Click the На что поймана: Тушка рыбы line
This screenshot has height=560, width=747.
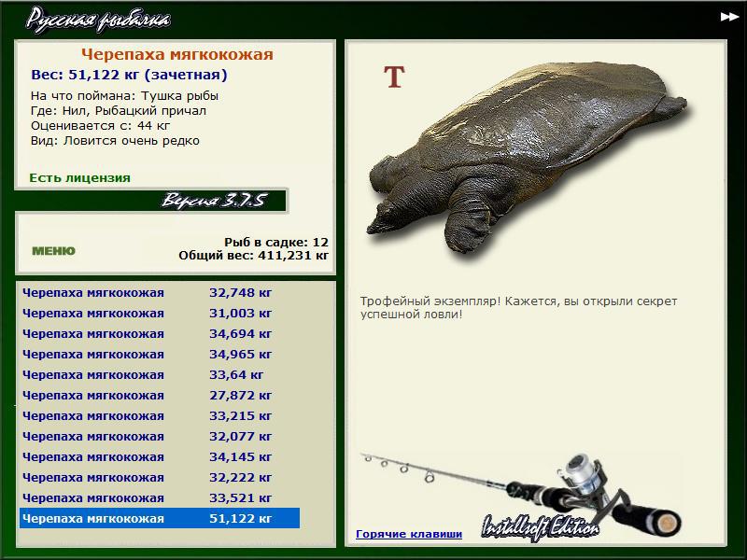pyautogui.click(x=124, y=96)
